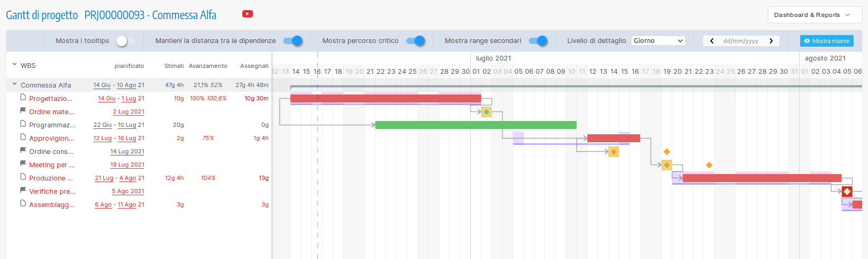Open the Assemblagg... task link
The height and width of the screenshot is (259, 868).
(x=51, y=205)
